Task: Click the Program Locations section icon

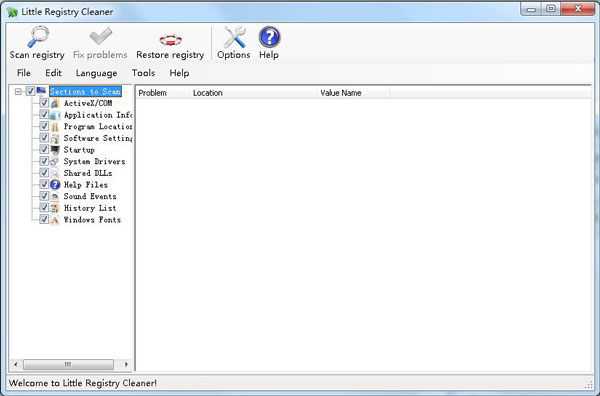Action: pyautogui.click(x=55, y=126)
